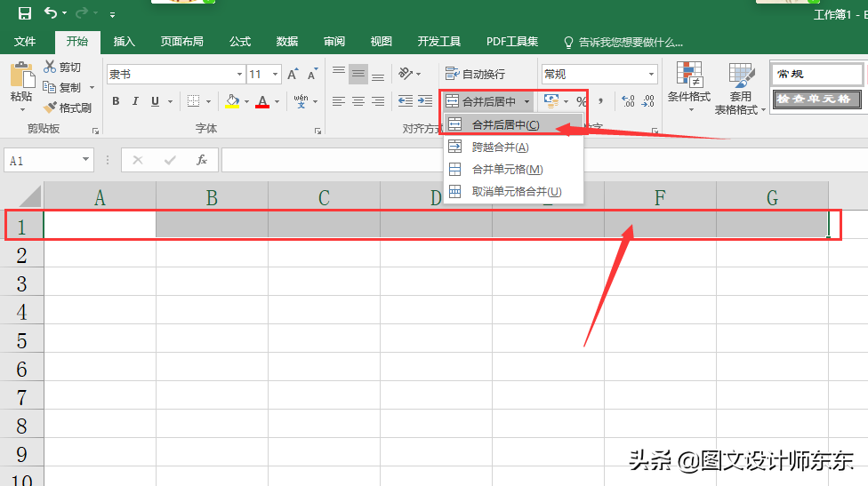
Task: Apply comma style icon
Action: point(601,101)
